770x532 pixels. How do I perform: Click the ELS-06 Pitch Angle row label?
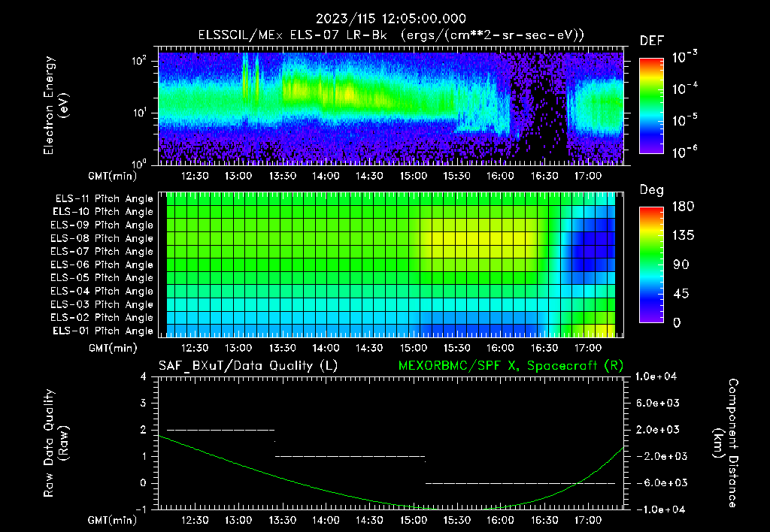coord(102,264)
